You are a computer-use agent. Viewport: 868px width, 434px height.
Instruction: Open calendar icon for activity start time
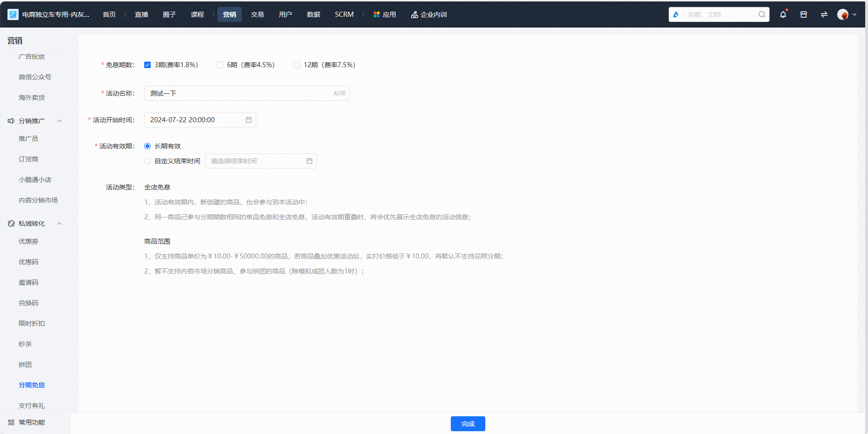coord(249,120)
